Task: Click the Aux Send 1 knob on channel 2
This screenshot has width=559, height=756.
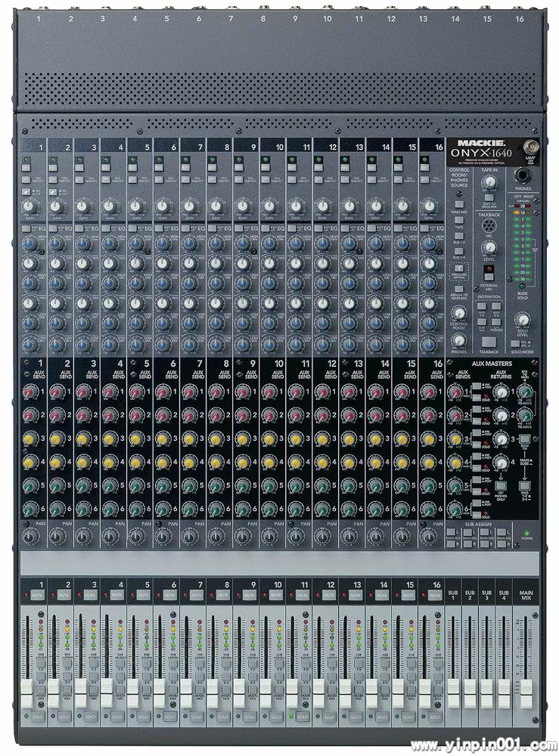Action: click(x=57, y=392)
